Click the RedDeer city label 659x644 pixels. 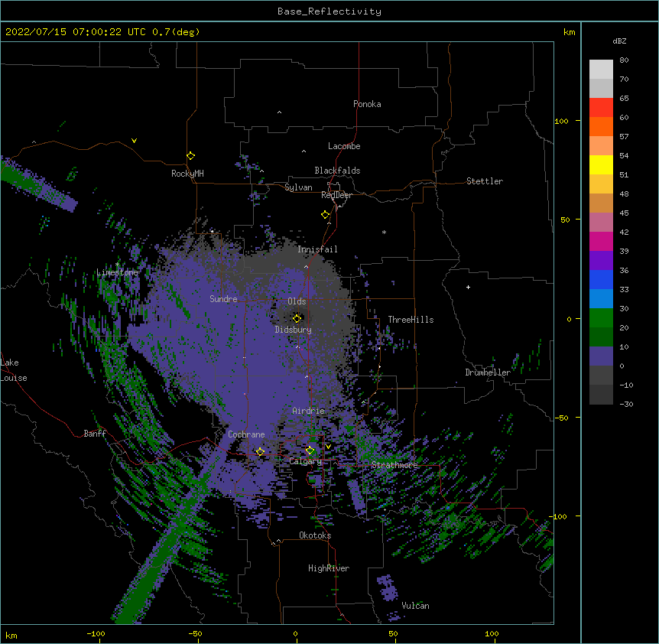336,195
